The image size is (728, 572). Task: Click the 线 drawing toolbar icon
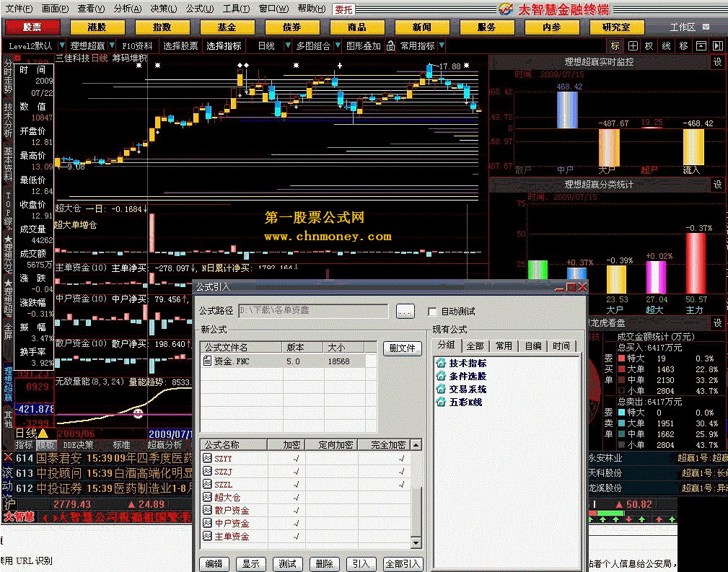click(x=666, y=46)
